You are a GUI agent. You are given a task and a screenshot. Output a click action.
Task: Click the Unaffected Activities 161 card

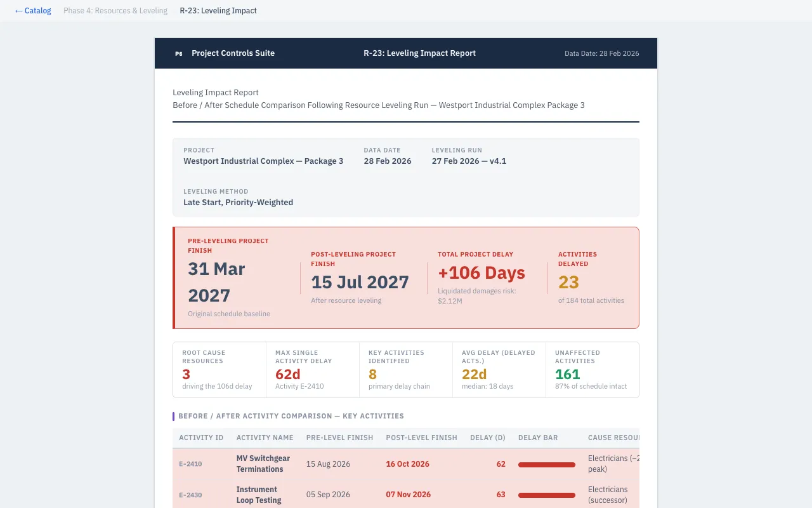(x=592, y=370)
